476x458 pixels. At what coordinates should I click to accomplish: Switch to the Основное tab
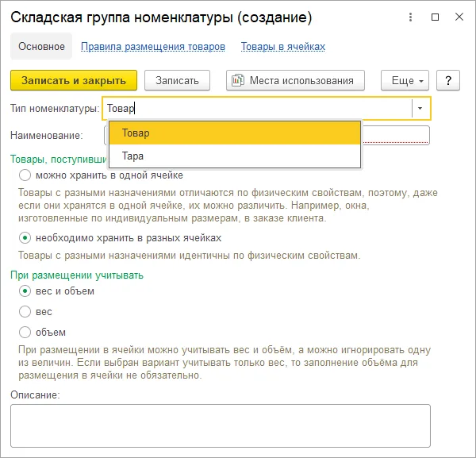41,47
